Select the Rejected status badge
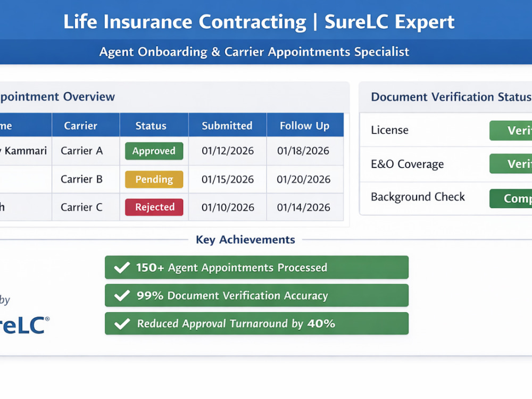This screenshot has width=532, height=399. (154, 207)
